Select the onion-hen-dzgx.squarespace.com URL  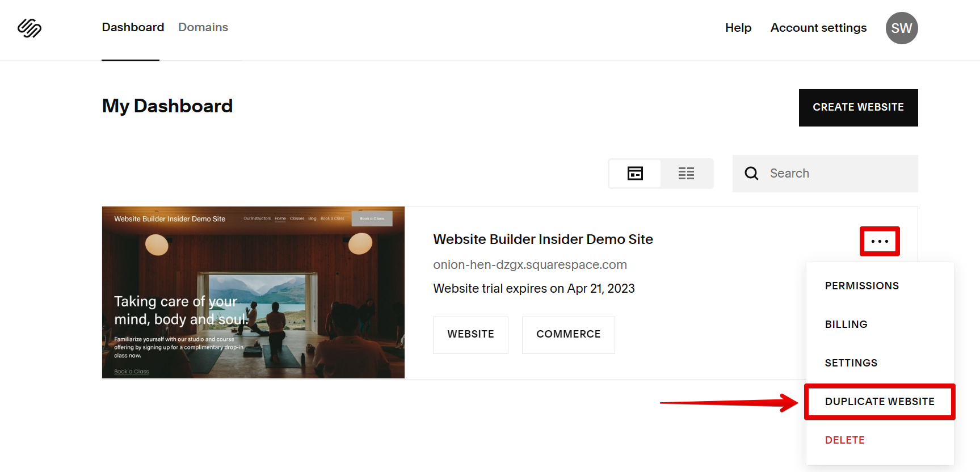pyautogui.click(x=530, y=265)
